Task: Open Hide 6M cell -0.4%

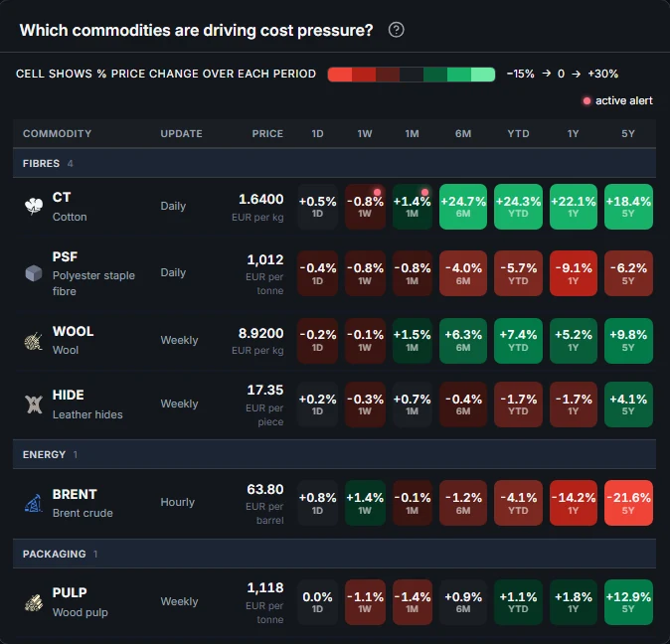Action: tap(463, 404)
